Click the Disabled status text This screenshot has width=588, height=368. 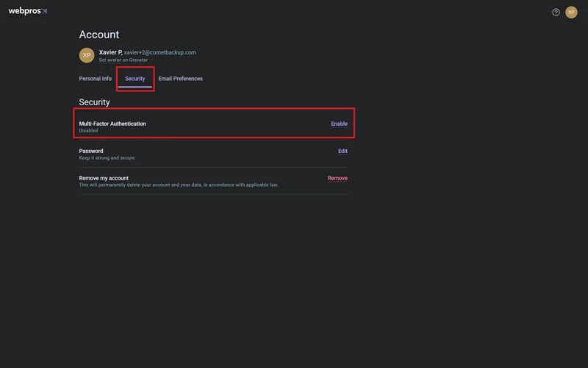coord(88,131)
